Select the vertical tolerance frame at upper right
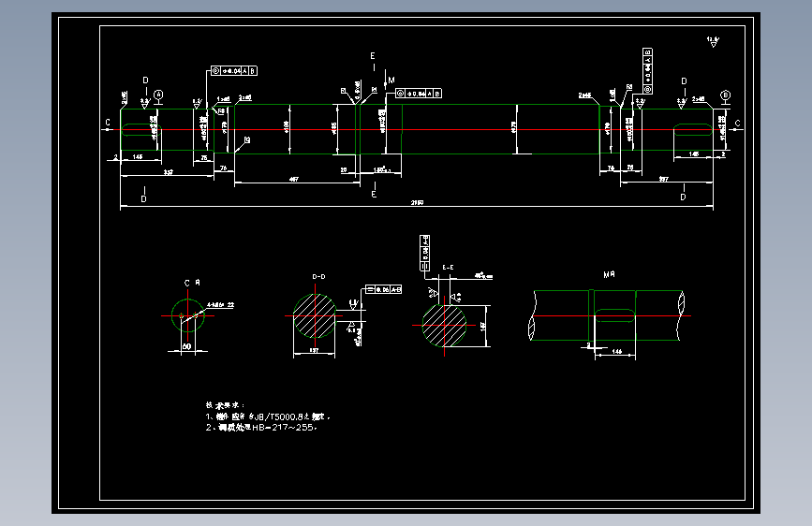The height and width of the screenshot is (526, 812). (647, 71)
